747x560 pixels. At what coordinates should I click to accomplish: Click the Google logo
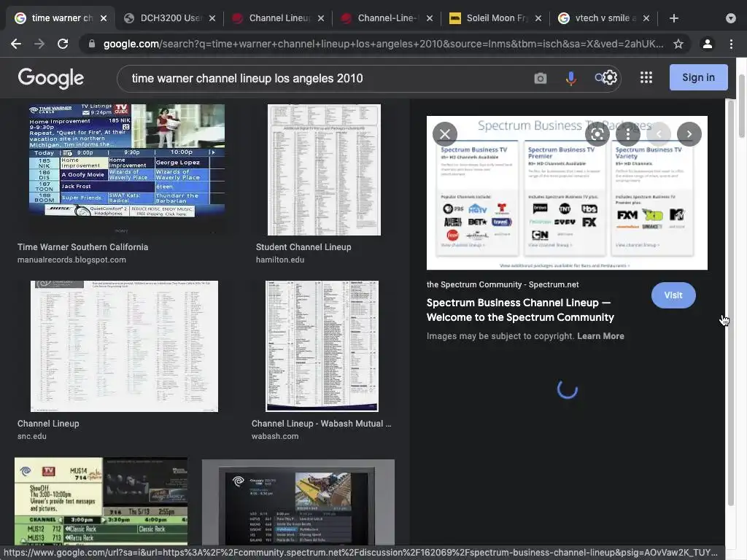click(x=51, y=78)
